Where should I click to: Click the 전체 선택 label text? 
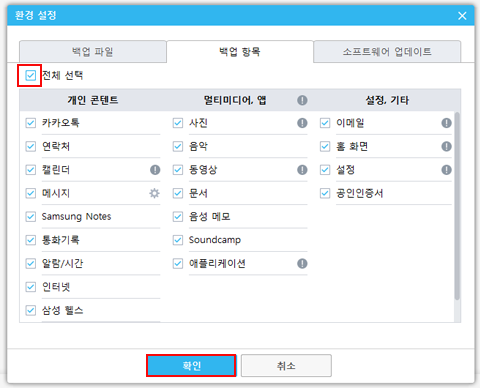(62, 76)
